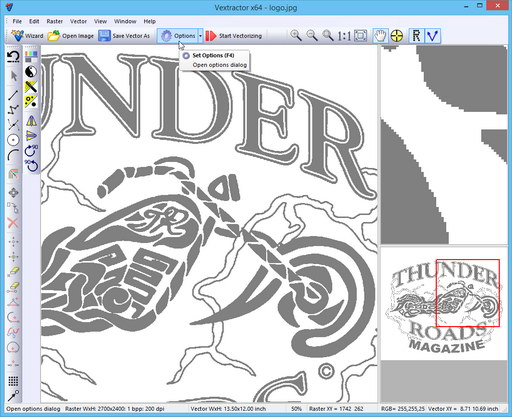Open the Window menu

(125, 21)
